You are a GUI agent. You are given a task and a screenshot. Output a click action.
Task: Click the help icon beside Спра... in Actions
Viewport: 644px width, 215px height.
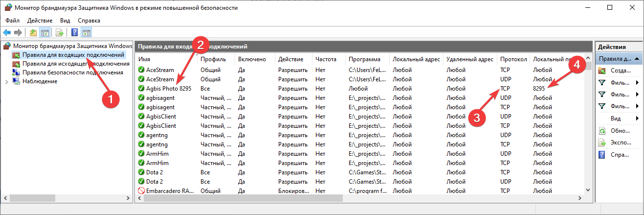coord(601,155)
